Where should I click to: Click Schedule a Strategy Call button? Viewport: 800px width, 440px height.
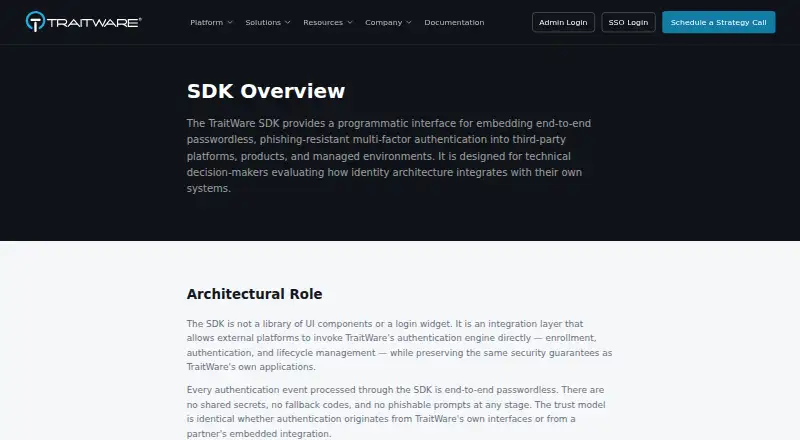(x=718, y=22)
